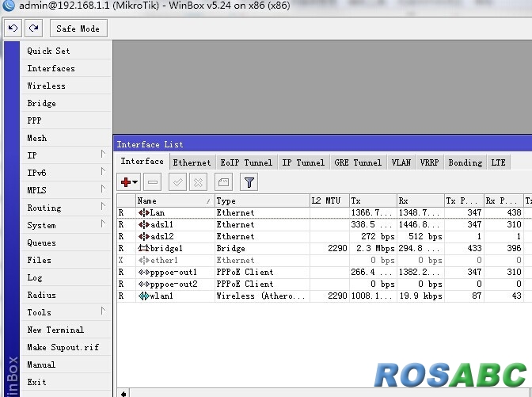Screen dimensions: 532x397
Task: Switch to the Ethernet tab
Action: click(x=192, y=162)
